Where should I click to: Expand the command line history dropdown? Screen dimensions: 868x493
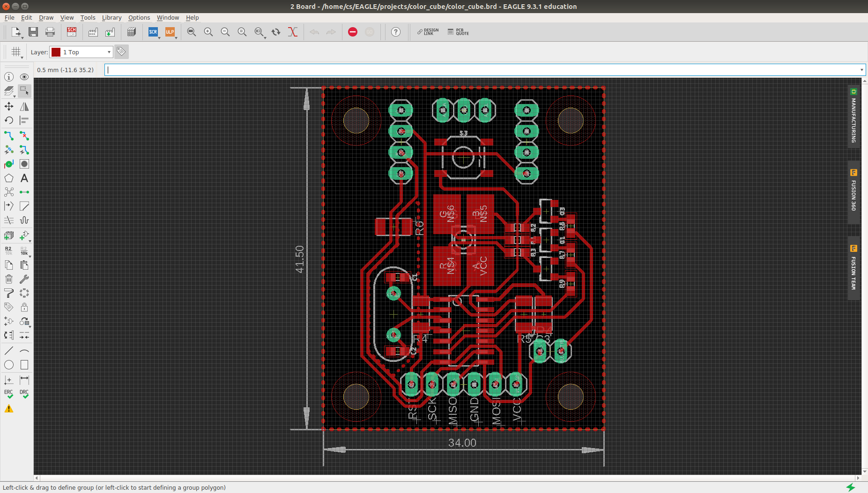861,70
